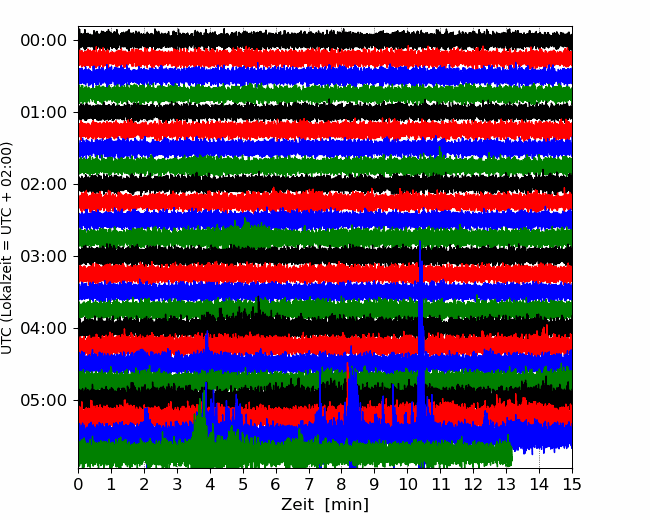Click the 00:00 y-axis tick label

[x=44, y=41]
